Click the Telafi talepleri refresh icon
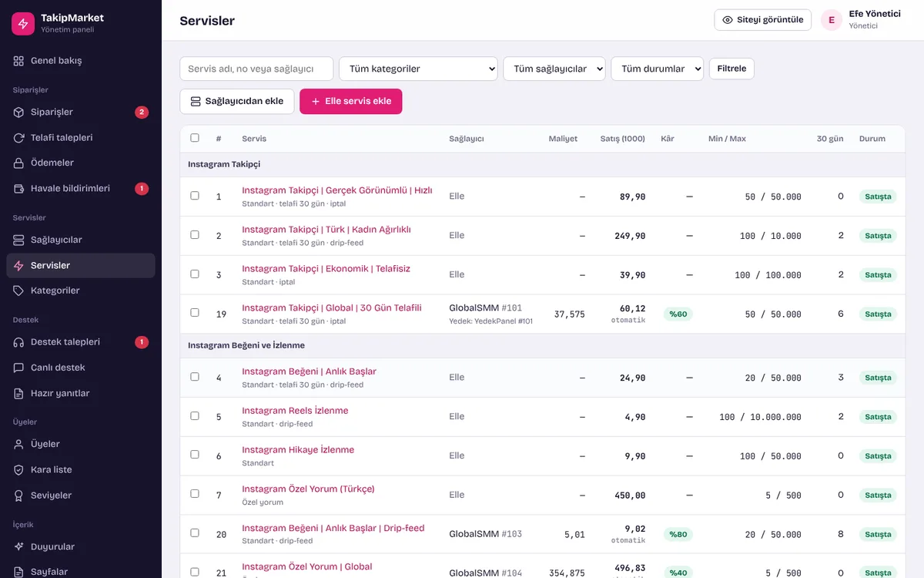The height and width of the screenshot is (578, 924). pyautogui.click(x=19, y=138)
